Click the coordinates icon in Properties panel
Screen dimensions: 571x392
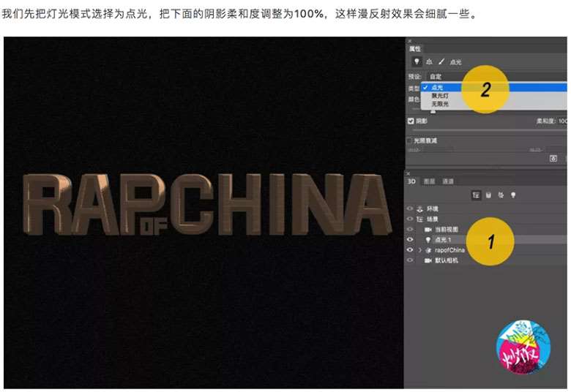pos(429,61)
